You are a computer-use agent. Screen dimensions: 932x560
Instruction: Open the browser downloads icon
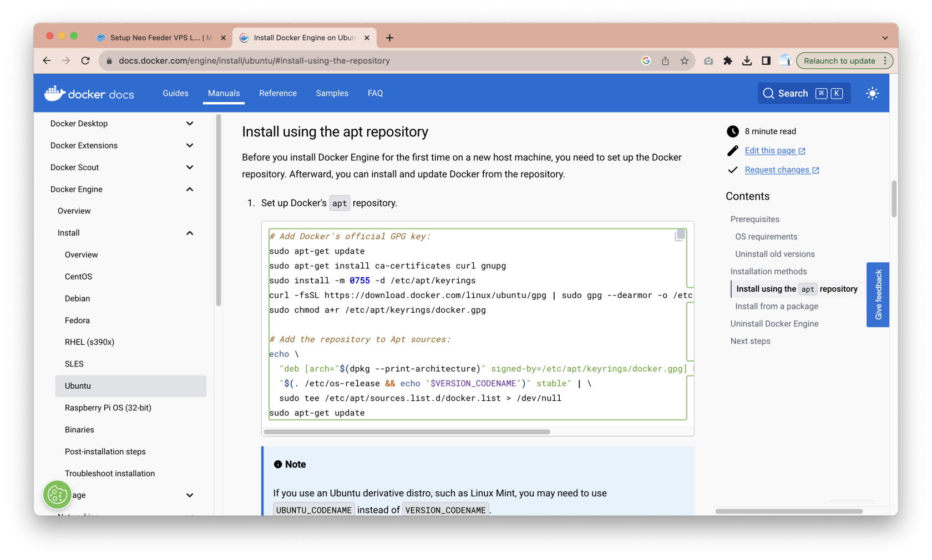tap(747, 61)
